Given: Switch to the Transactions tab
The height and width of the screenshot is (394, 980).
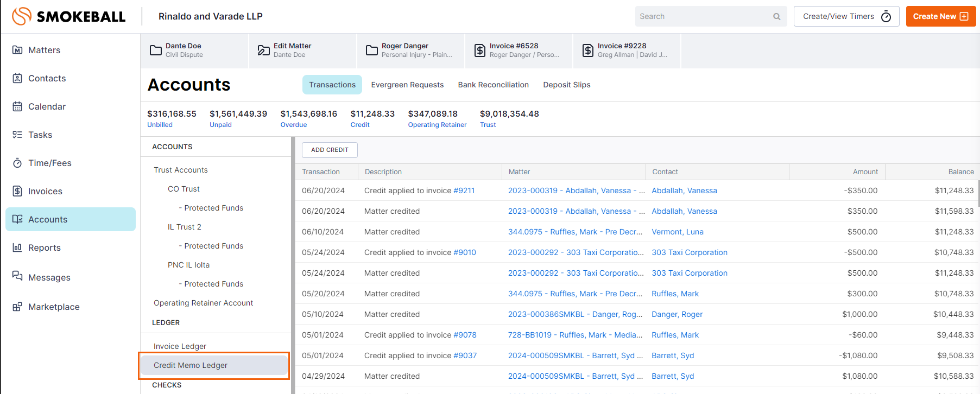Looking at the screenshot, I should click(332, 85).
